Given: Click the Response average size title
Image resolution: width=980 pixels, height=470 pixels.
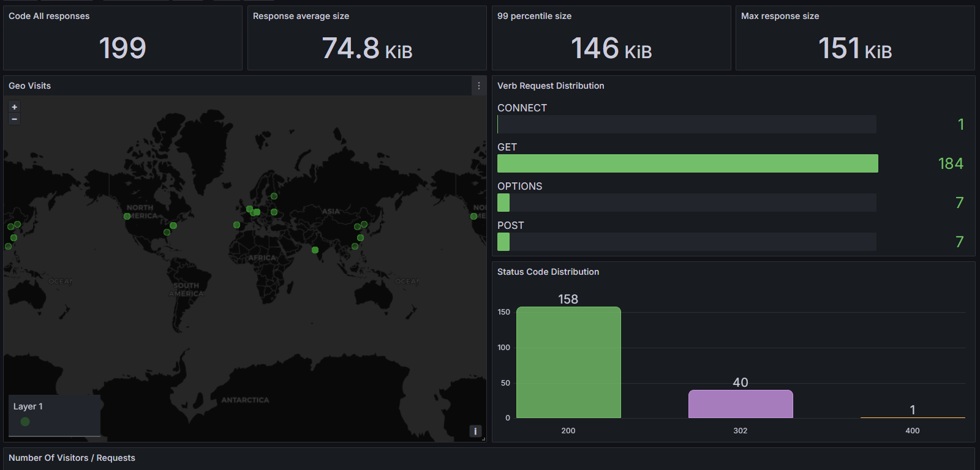Looking at the screenshot, I should tap(301, 16).
